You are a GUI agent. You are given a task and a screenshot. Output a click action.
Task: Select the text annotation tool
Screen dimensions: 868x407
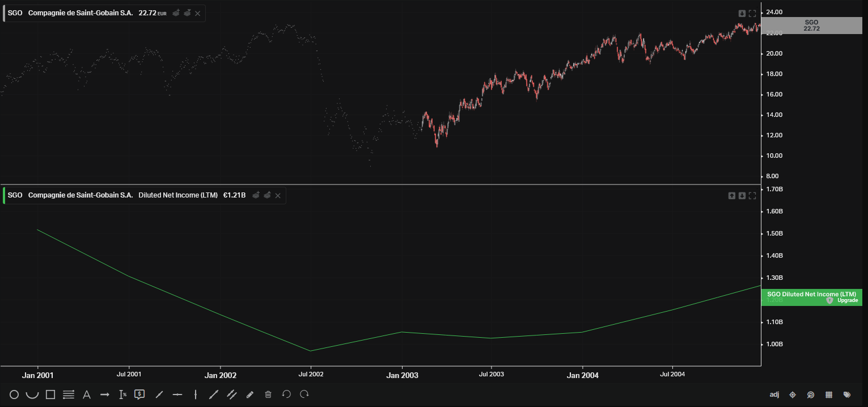tap(87, 395)
